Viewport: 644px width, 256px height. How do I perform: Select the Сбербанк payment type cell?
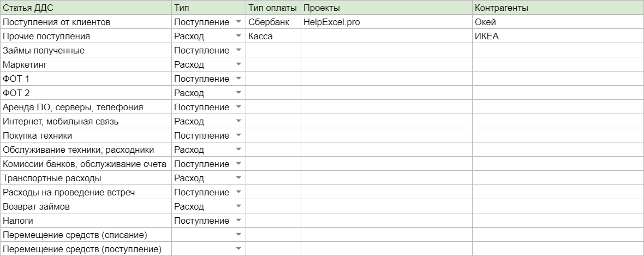click(273, 22)
